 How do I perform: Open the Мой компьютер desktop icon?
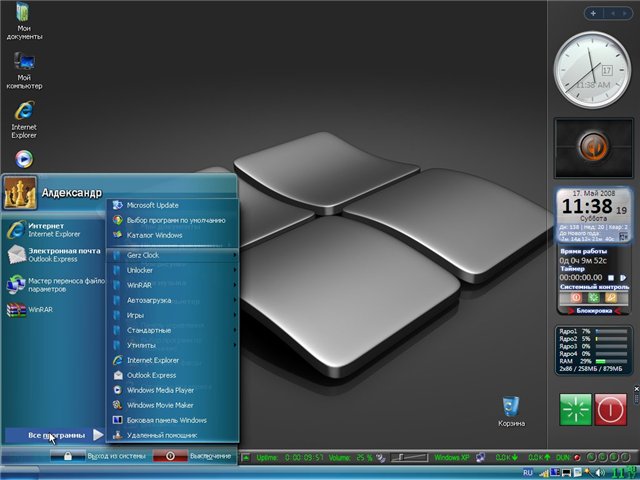coord(24,70)
